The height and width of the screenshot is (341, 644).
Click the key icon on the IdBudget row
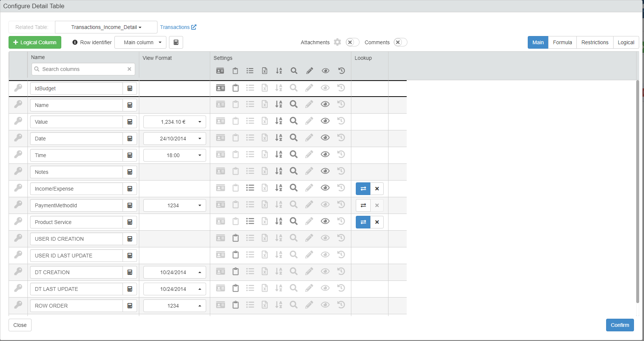click(x=18, y=88)
